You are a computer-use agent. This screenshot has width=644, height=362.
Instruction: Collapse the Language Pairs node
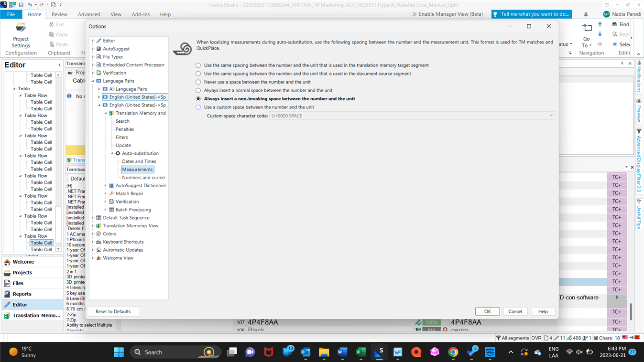[93, 81]
